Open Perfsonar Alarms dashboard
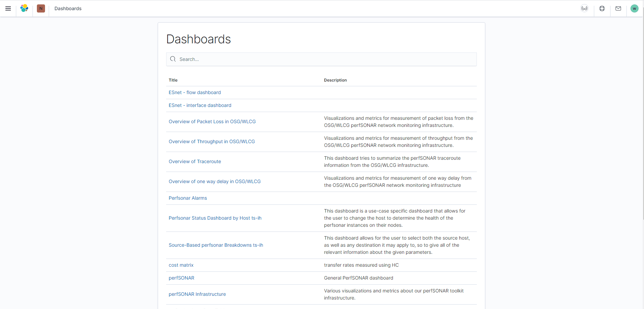644x309 pixels. coord(188,198)
